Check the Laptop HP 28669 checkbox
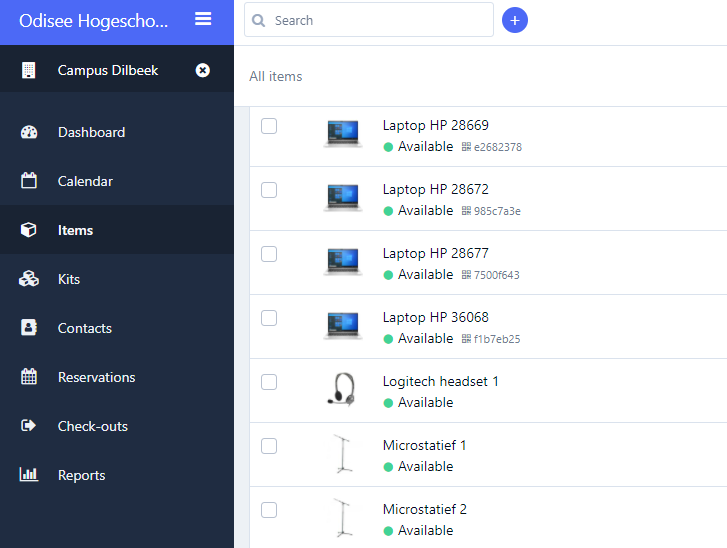This screenshot has width=727, height=548. pyautogui.click(x=269, y=126)
